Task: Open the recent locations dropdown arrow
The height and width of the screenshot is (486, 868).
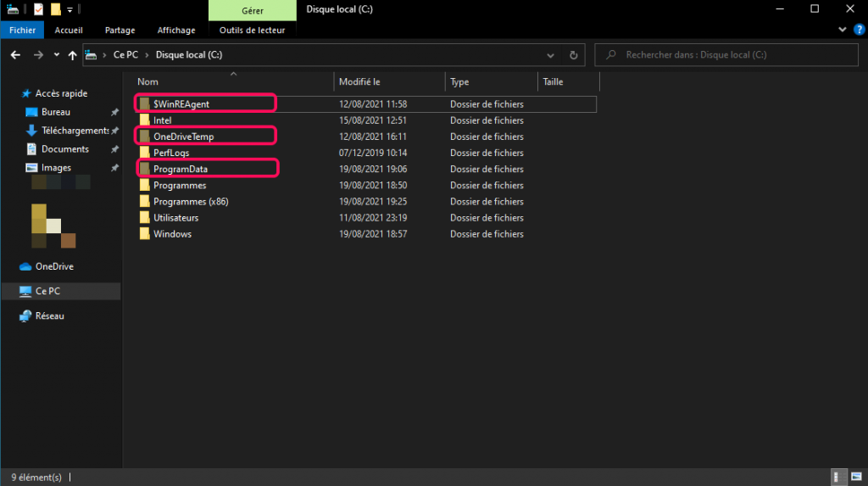Action: pos(57,55)
